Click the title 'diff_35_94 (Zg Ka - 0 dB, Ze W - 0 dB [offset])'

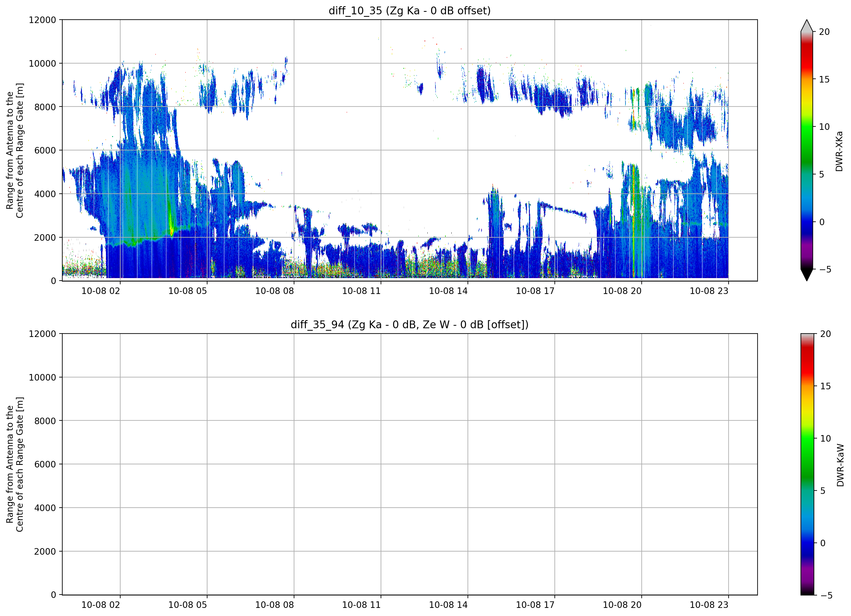click(409, 325)
